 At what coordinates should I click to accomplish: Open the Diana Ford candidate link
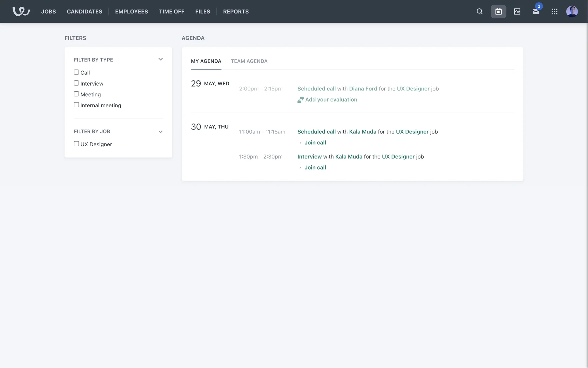click(x=363, y=89)
